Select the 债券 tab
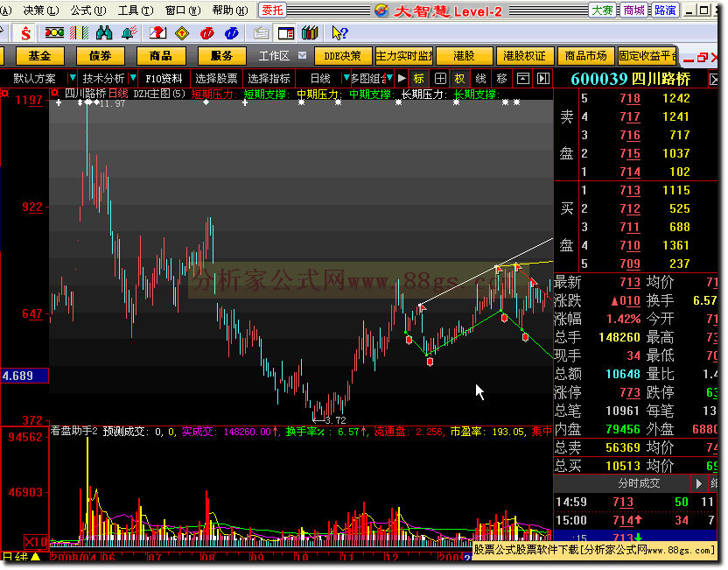The height and width of the screenshot is (570, 728). [101, 56]
